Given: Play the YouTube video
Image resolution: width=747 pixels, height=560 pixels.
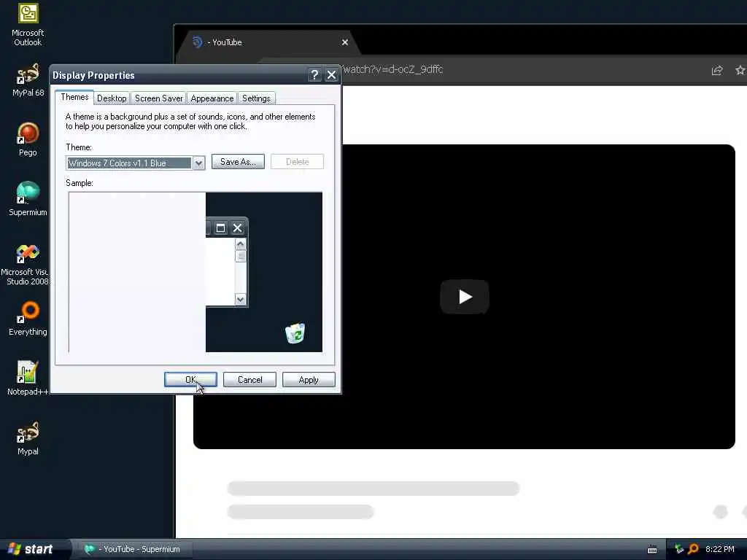Looking at the screenshot, I should pos(465,297).
